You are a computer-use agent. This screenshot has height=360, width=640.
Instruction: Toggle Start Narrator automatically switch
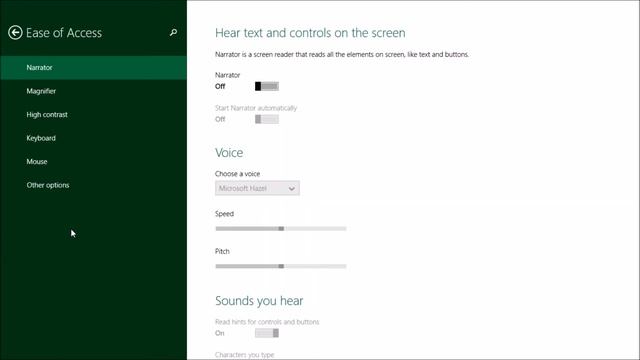click(x=267, y=119)
